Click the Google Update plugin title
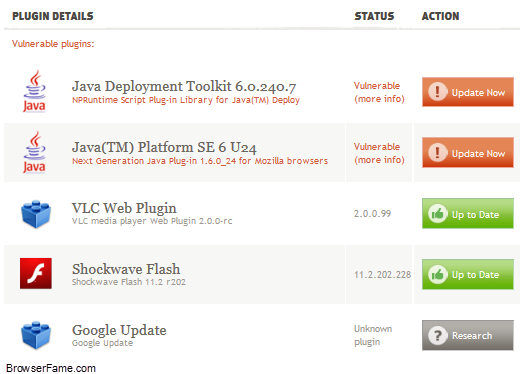Image resolution: width=520 pixels, height=374 pixels. 119,330
